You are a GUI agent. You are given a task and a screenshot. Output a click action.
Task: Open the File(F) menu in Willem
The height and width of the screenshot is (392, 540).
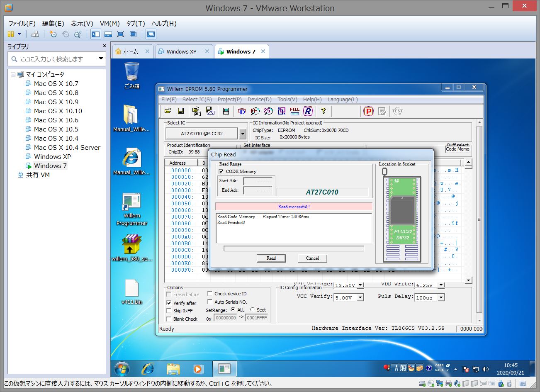point(169,99)
